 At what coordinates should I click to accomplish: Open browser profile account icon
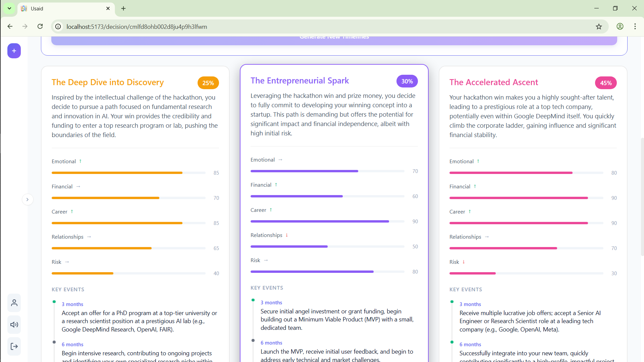pos(620,26)
